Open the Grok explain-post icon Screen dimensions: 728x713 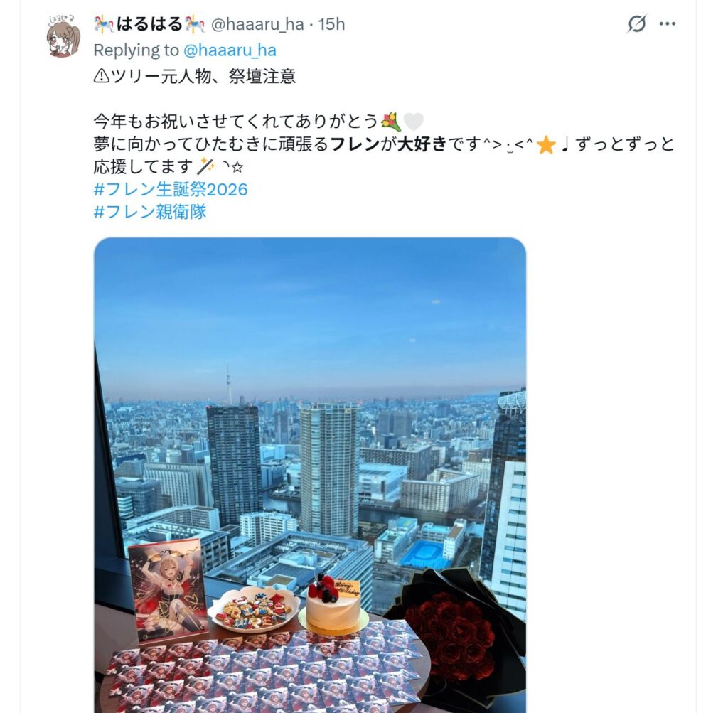[636, 23]
